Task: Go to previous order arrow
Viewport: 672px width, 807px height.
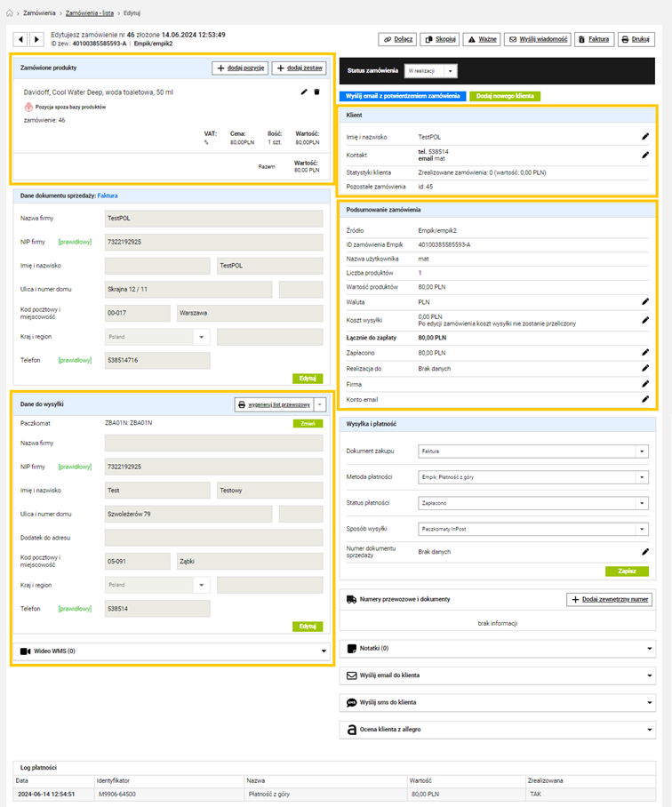Action: (x=21, y=39)
